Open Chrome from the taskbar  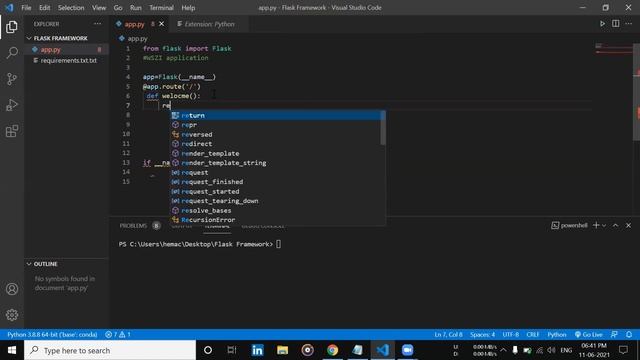click(332, 350)
